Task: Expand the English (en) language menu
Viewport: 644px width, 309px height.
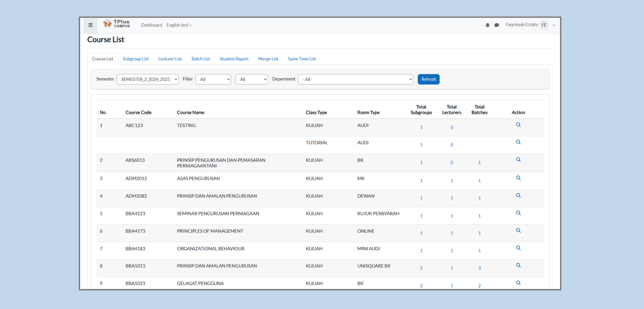Action: [179, 25]
